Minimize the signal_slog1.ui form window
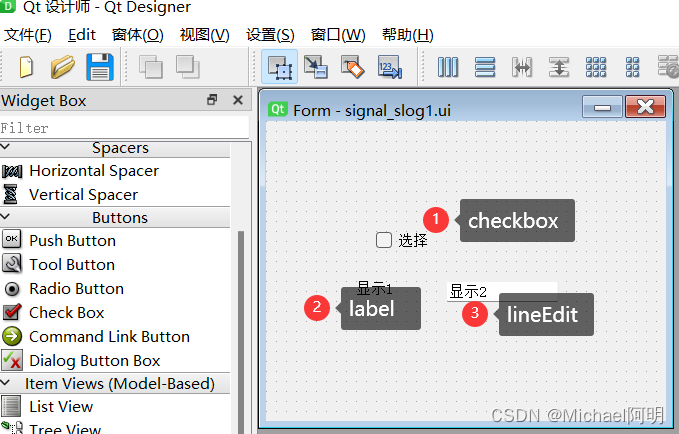 [602, 107]
